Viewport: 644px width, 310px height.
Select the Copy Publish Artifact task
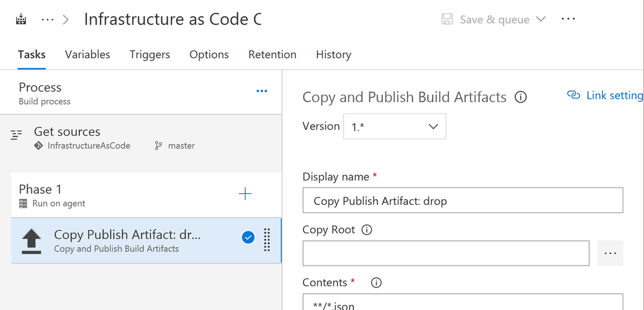tap(146, 240)
